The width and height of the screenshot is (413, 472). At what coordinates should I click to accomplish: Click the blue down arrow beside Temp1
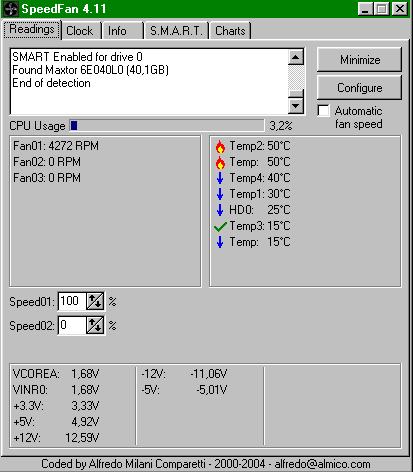coord(220,194)
